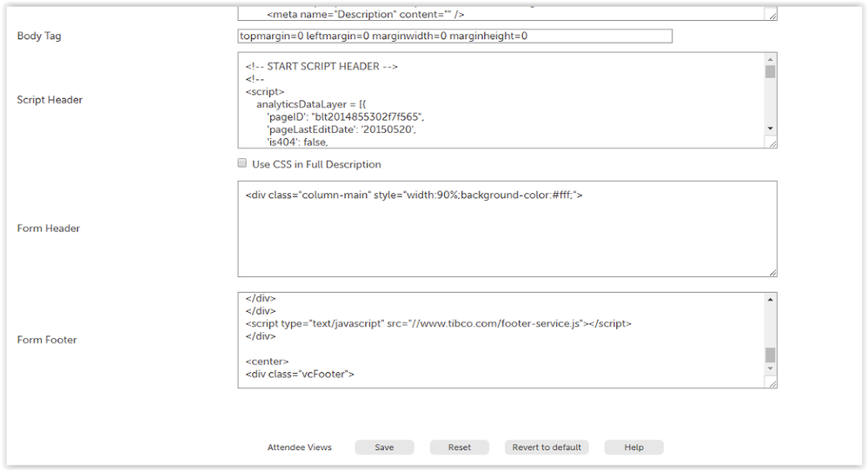Click Form Footer scrollbar down arrow

point(770,368)
